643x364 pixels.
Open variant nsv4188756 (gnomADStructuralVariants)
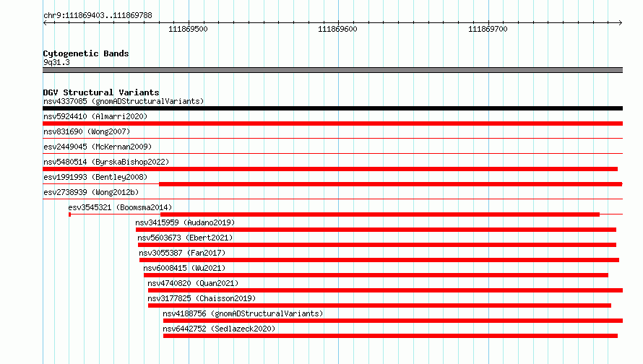[x=243, y=313]
